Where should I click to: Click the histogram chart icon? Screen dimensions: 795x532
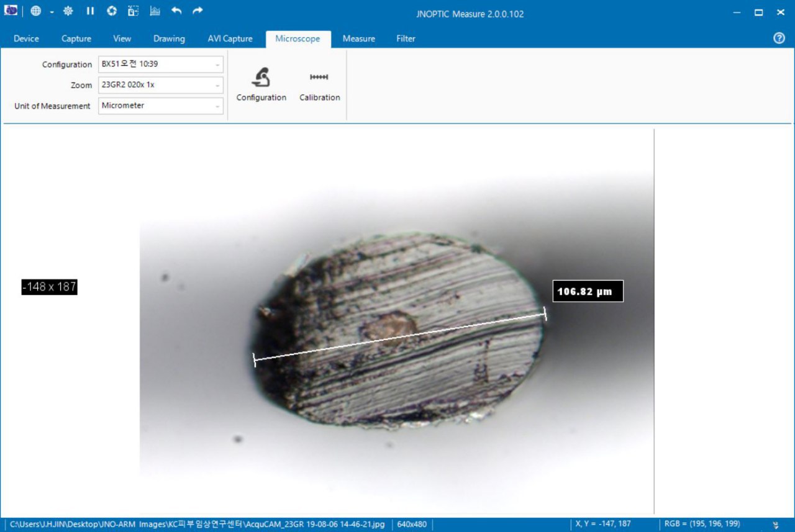point(155,11)
